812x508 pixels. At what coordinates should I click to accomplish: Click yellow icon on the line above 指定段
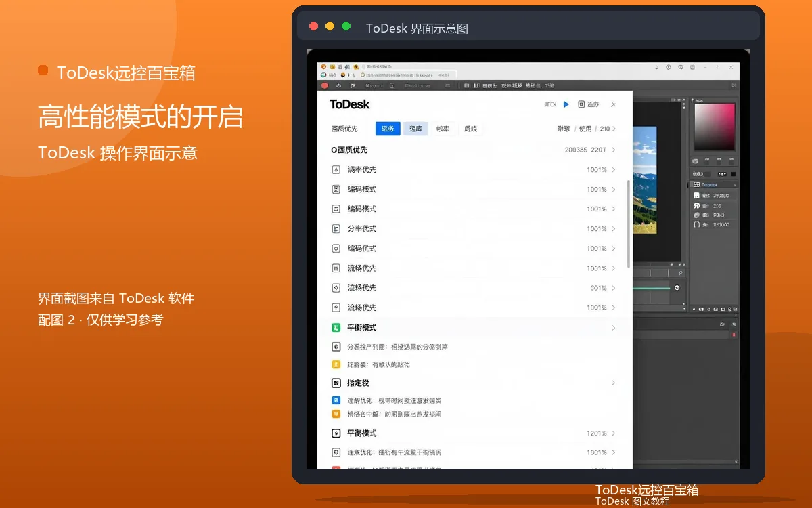coord(336,364)
